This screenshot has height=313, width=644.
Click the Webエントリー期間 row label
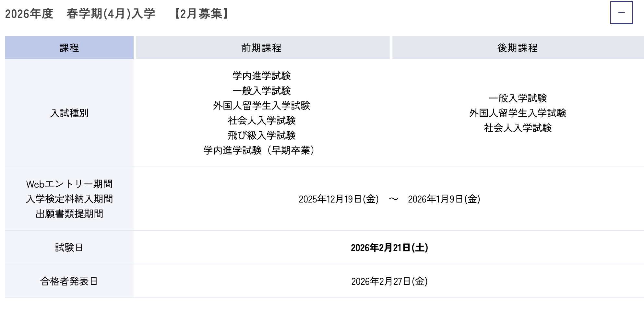69,184
